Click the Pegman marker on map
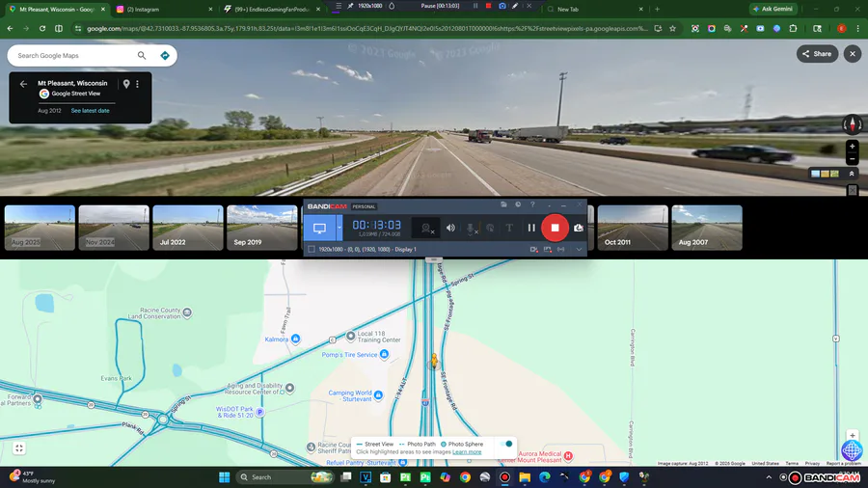Screen dimensions: 868x488 click(x=435, y=361)
